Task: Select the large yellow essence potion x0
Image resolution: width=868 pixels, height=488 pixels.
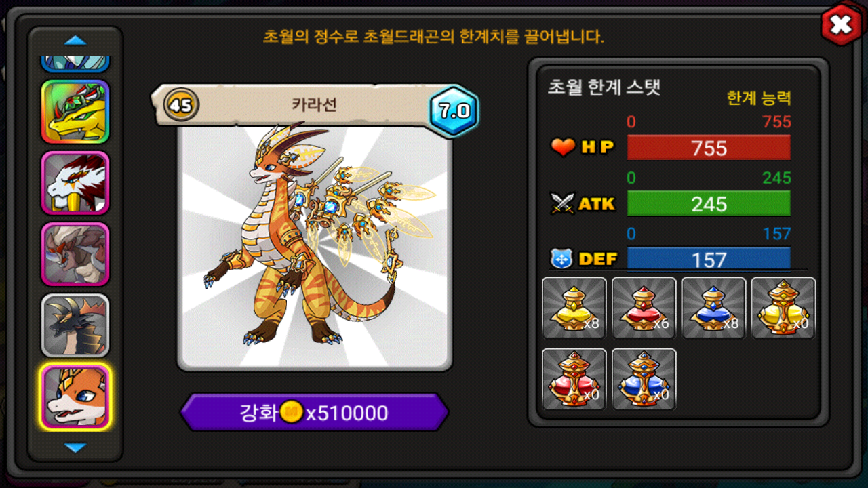Action: [783, 308]
